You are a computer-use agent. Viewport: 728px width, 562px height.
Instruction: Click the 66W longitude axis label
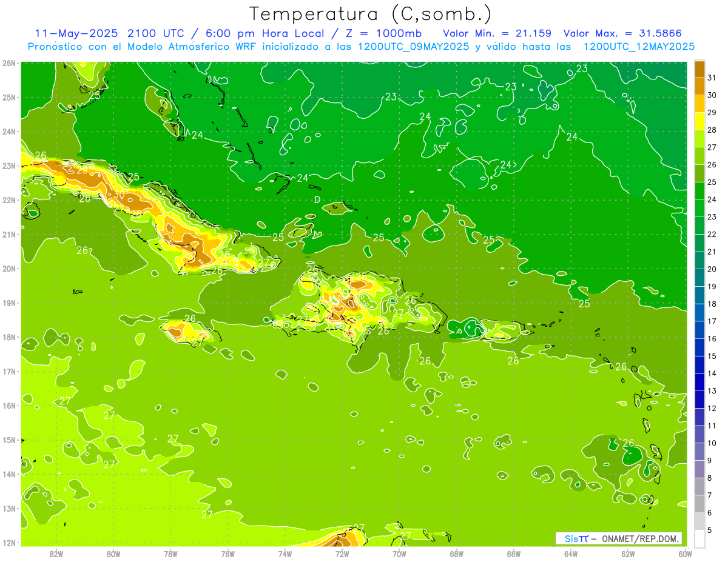(x=514, y=554)
